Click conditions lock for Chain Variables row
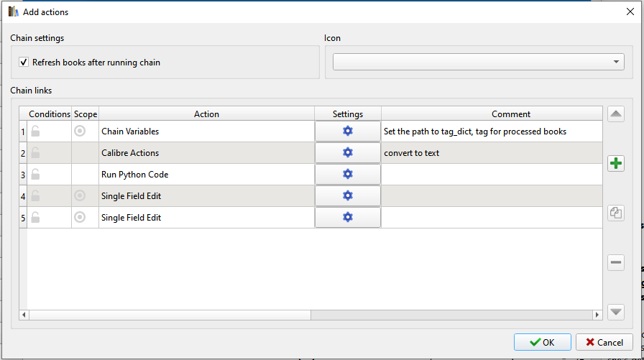This screenshot has height=360, width=644. click(x=35, y=131)
